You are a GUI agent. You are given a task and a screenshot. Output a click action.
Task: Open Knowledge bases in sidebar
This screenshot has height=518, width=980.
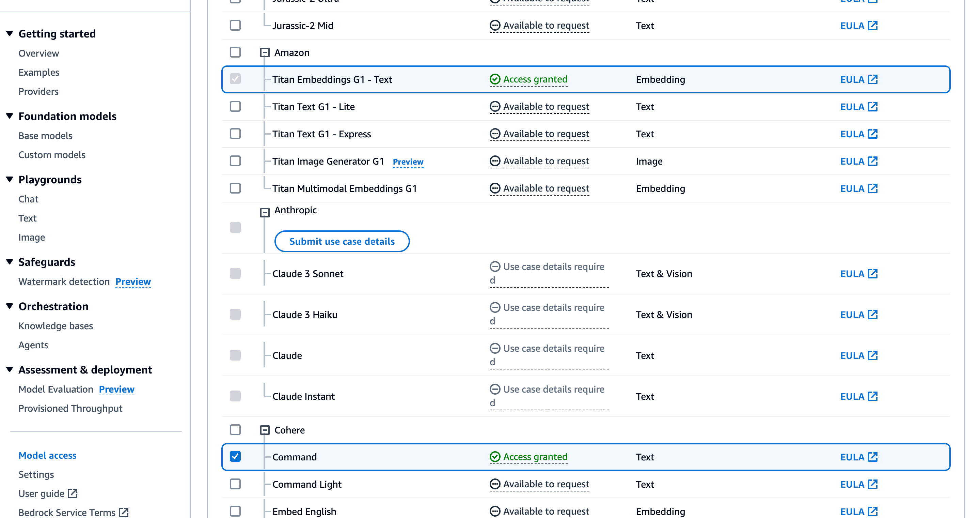(56, 326)
